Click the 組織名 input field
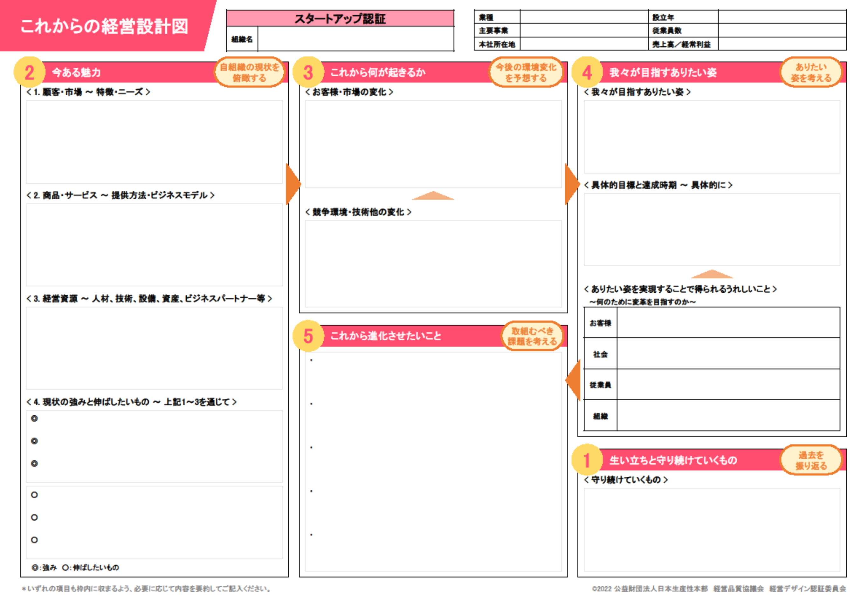This screenshot has width=868, height=613. tap(355, 39)
